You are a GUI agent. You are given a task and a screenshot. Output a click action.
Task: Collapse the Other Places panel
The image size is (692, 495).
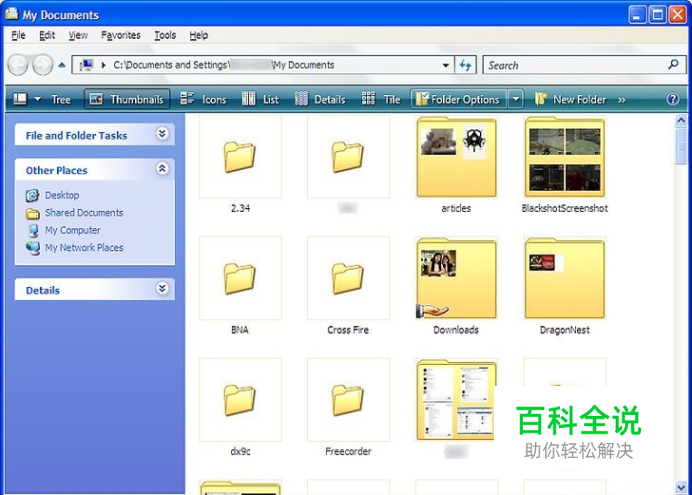point(162,168)
